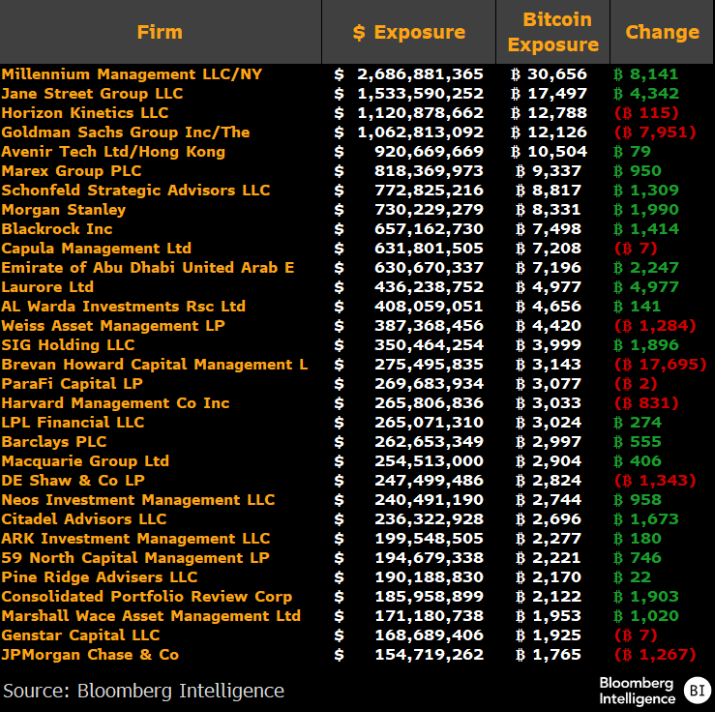715x712 pixels.
Task: Select Harvard Management Co Inc name
Action: (116, 403)
